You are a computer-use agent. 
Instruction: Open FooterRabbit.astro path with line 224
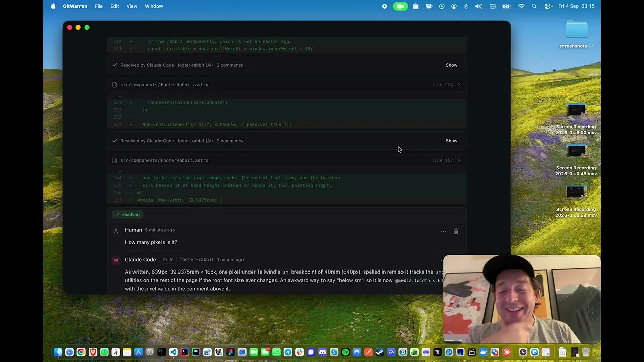click(164, 85)
